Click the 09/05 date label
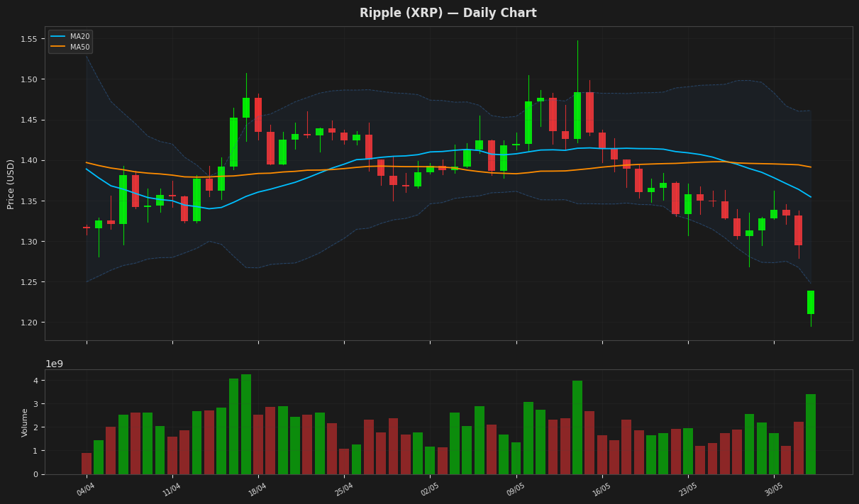The image size is (859, 504). [516, 488]
